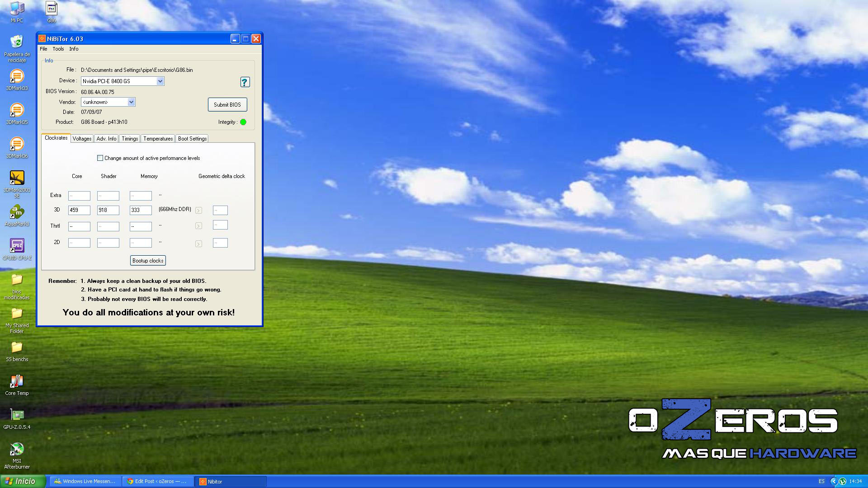Click the Product text G86 Board - p413h10
Screen dimensions: 868x488
pyautogui.click(x=104, y=122)
